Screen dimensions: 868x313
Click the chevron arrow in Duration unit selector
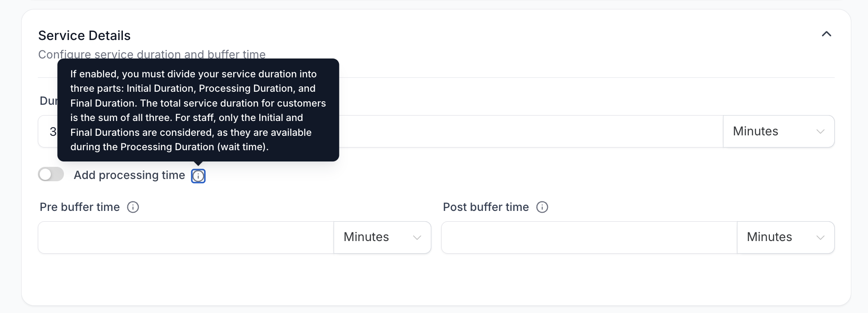pos(820,132)
